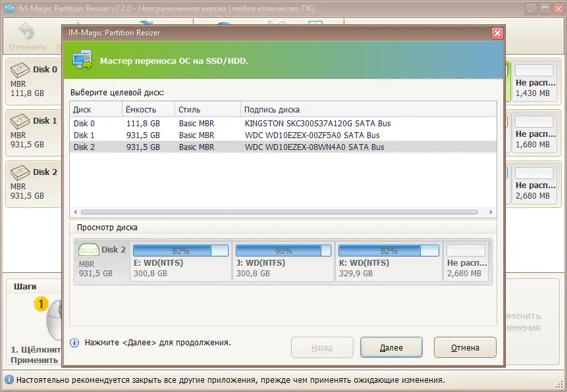Minimize the main Partition Resizer window

pyautogui.click(x=531, y=9)
